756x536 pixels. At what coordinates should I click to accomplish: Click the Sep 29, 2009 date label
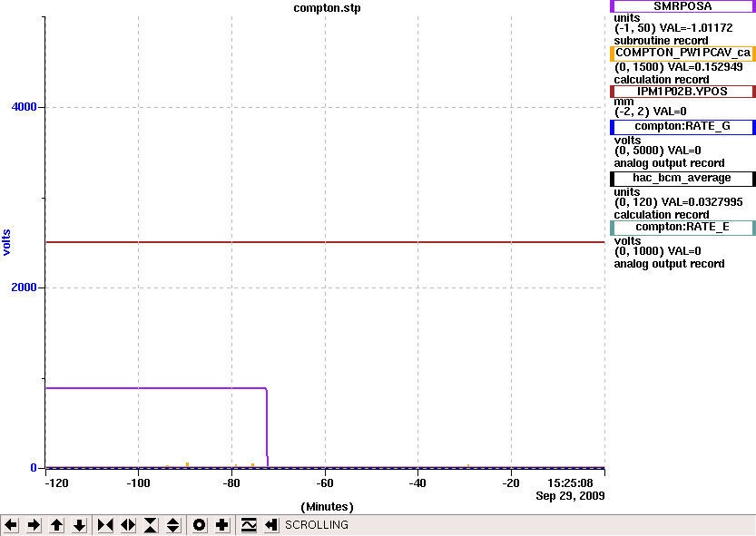click(570, 495)
